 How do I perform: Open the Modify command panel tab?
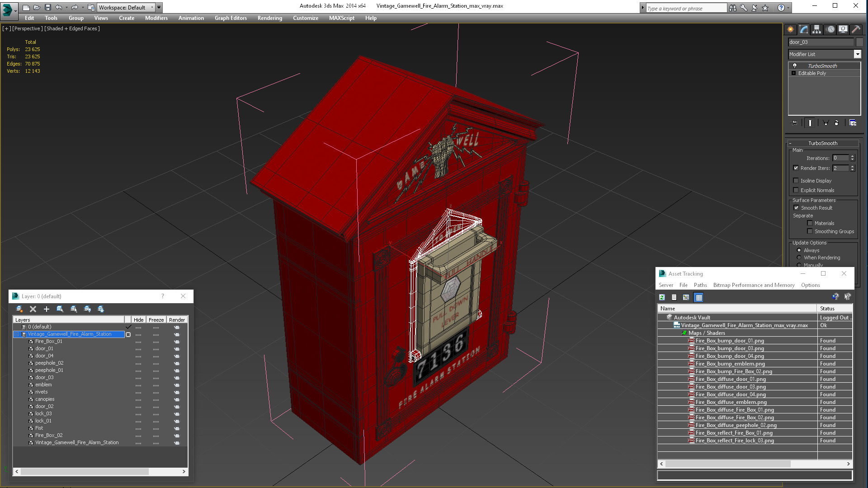click(804, 29)
